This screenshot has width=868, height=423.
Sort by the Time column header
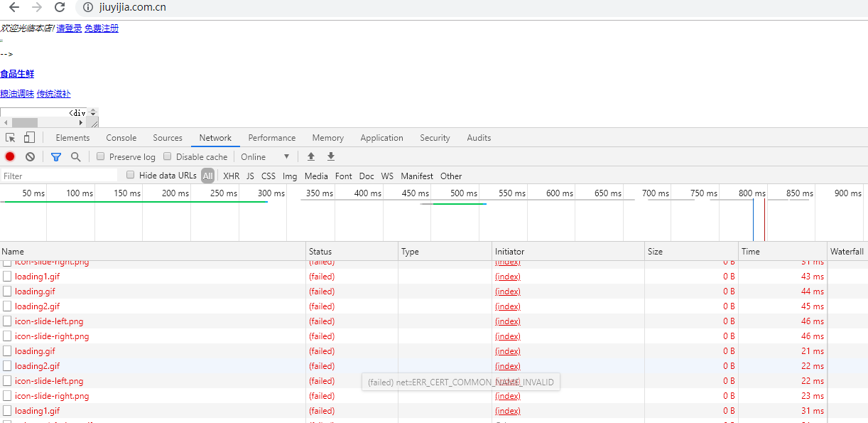coord(783,251)
